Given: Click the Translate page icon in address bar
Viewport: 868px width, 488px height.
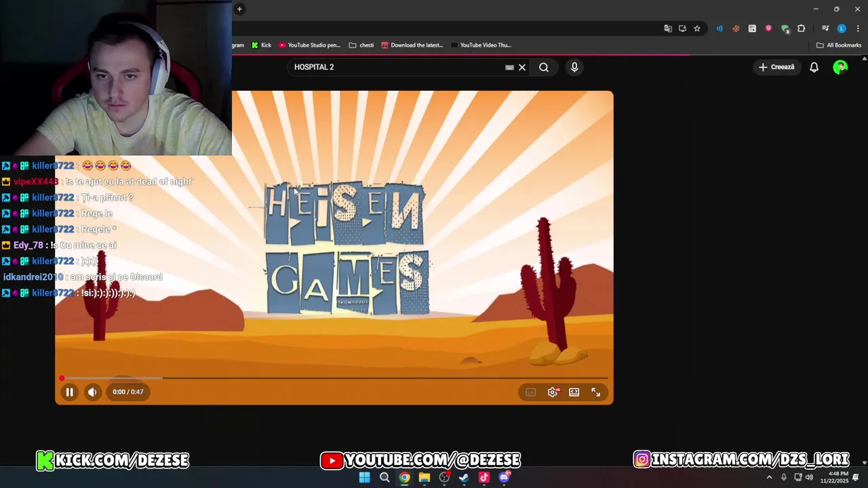Looking at the screenshot, I should click(668, 28).
